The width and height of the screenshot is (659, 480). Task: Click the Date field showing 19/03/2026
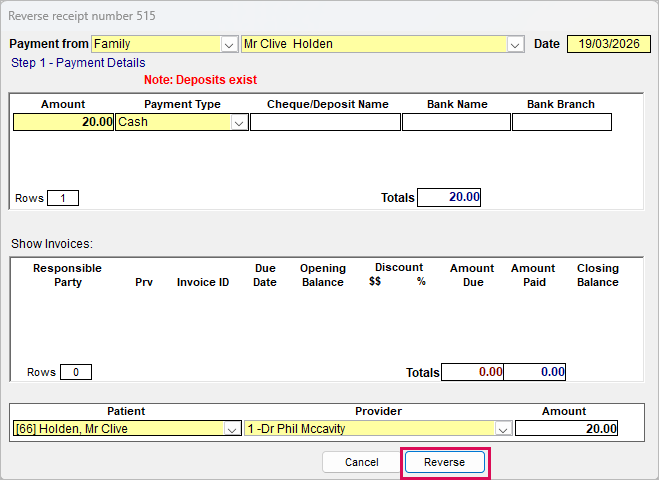(608, 44)
